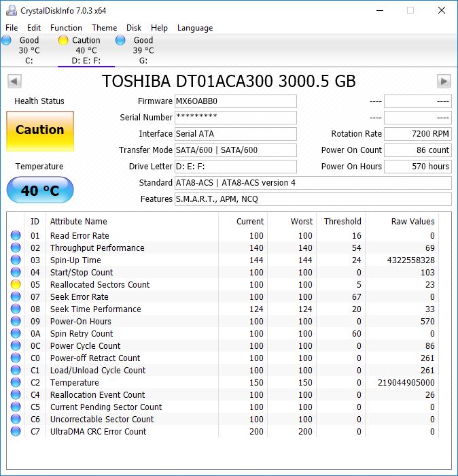Click the 40 °C temperature button

pos(40,190)
